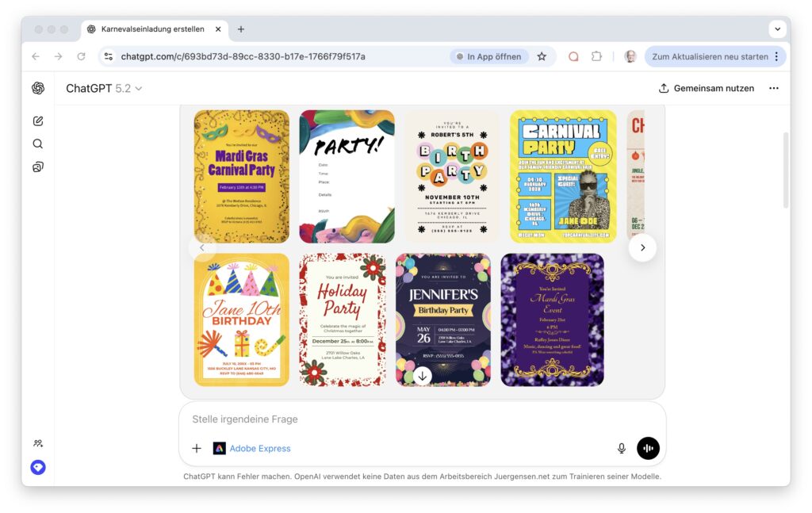This screenshot has height=513, width=812.
Task: Start voice mode with the black waveform button
Action: (x=648, y=449)
